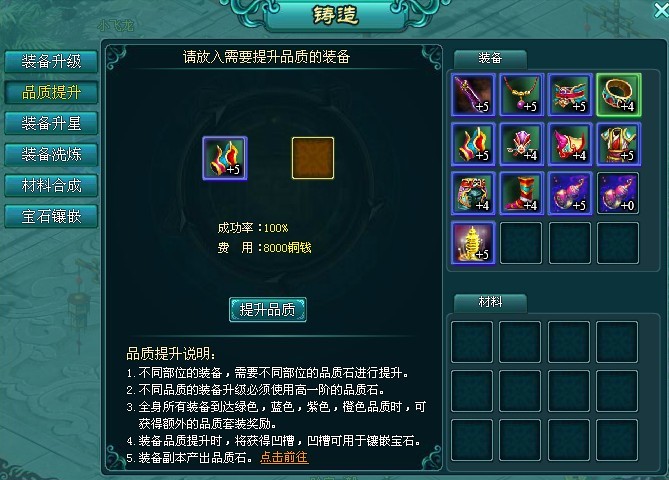669x480 pixels.
Task: Follow the 点击前往 link
Action: (284, 457)
